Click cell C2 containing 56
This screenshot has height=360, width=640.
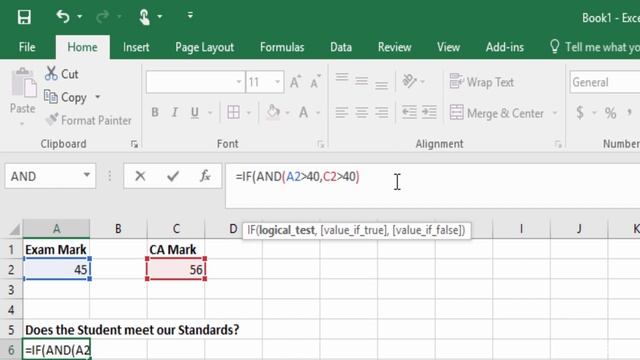coord(176,269)
